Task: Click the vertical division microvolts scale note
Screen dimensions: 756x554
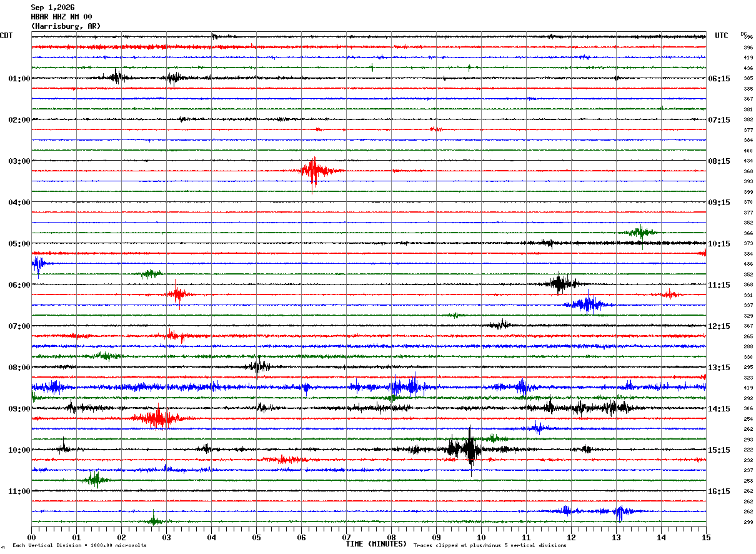Action: (x=79, y=545)
